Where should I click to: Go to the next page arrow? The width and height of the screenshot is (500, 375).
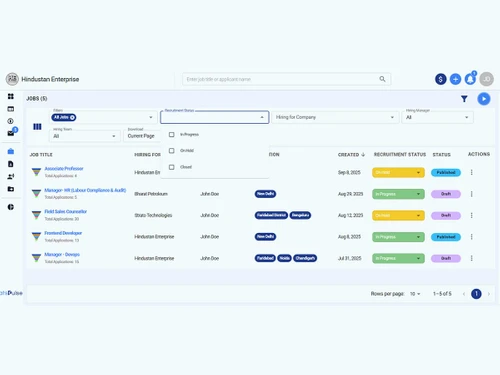(489, 294)
